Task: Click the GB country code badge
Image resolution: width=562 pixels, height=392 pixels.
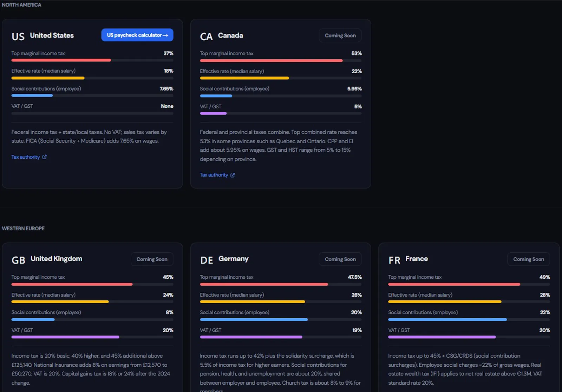Action: point(18,260)
